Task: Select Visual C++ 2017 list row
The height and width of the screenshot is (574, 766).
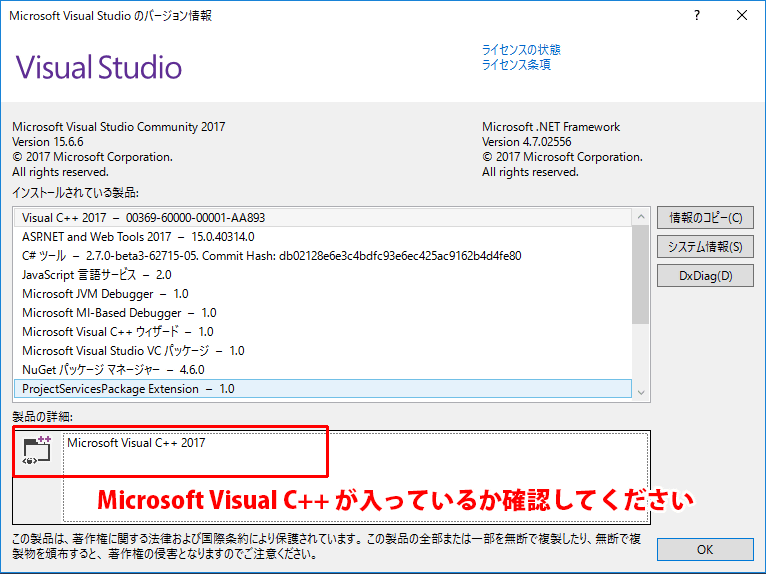Action: (323, 217)
